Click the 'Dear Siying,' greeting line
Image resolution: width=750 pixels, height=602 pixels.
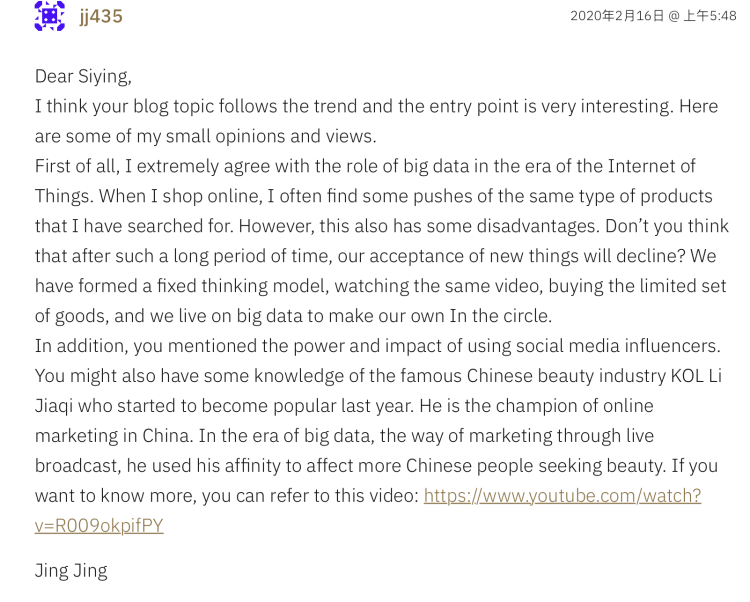point(83,76)
